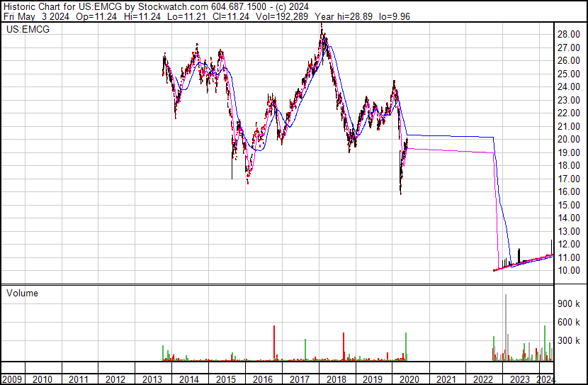Click the Volume panel label
This screenshot has width=588, height=385.
[22, 293]
